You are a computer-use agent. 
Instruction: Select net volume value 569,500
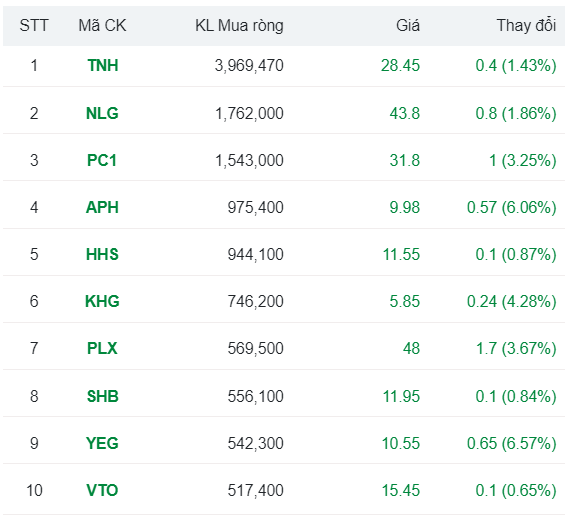[x=256, y=348]
